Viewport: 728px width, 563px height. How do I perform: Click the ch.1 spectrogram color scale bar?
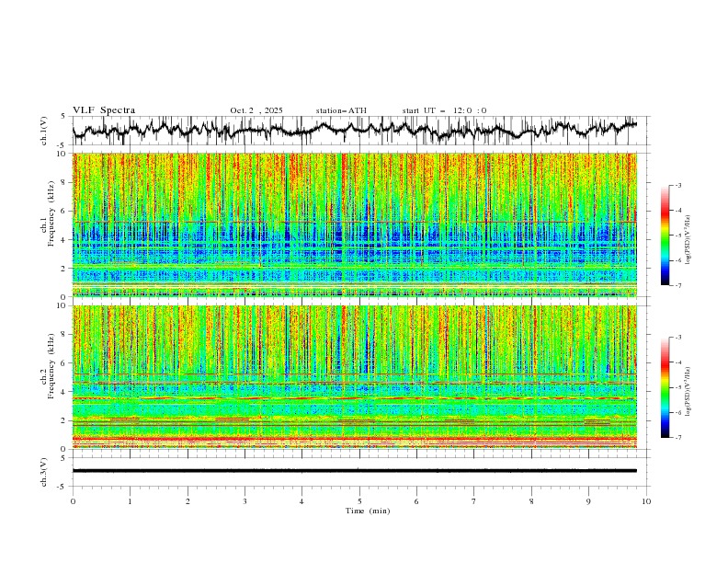coord(665,236)
